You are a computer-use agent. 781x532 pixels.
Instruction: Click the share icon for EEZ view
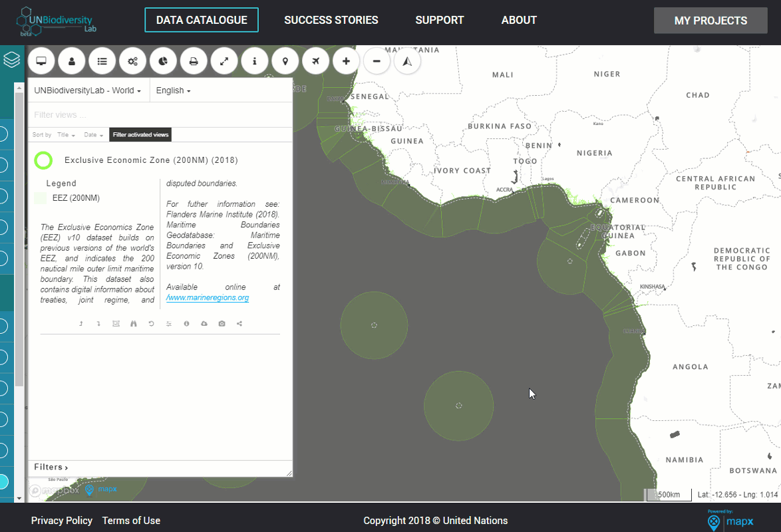[x=239, y=324]
